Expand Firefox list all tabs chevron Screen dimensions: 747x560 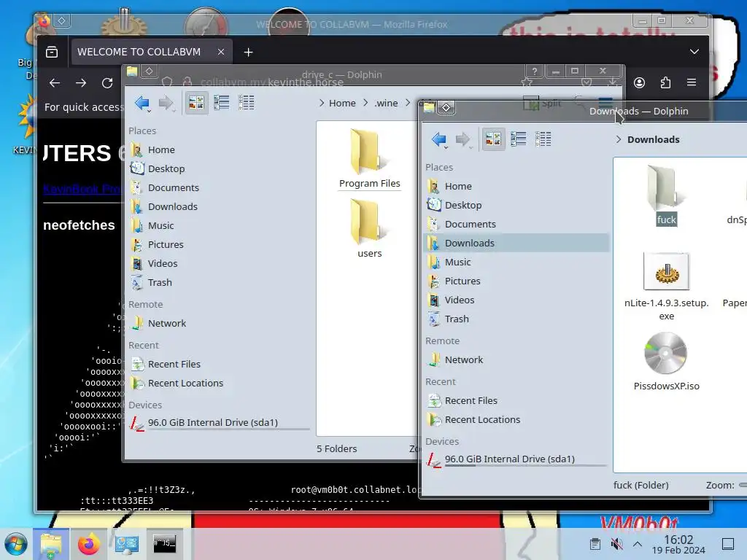click(694, 52)
